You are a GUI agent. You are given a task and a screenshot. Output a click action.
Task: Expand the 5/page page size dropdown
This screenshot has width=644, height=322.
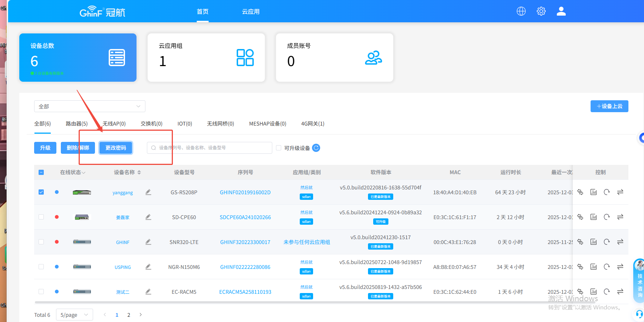point(74,315)
